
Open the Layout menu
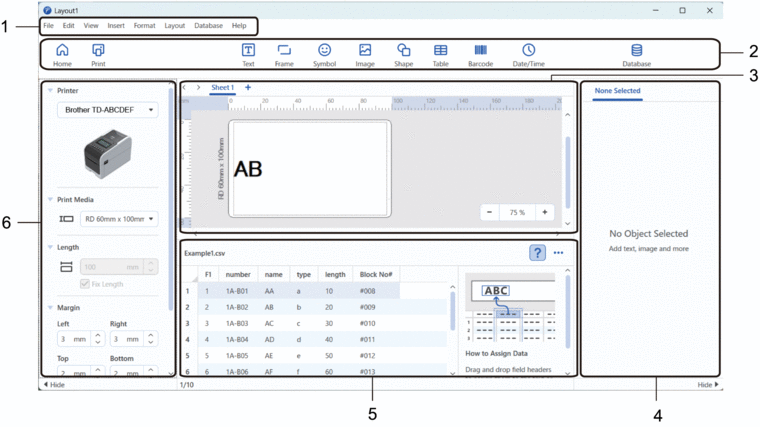point(174,25)
